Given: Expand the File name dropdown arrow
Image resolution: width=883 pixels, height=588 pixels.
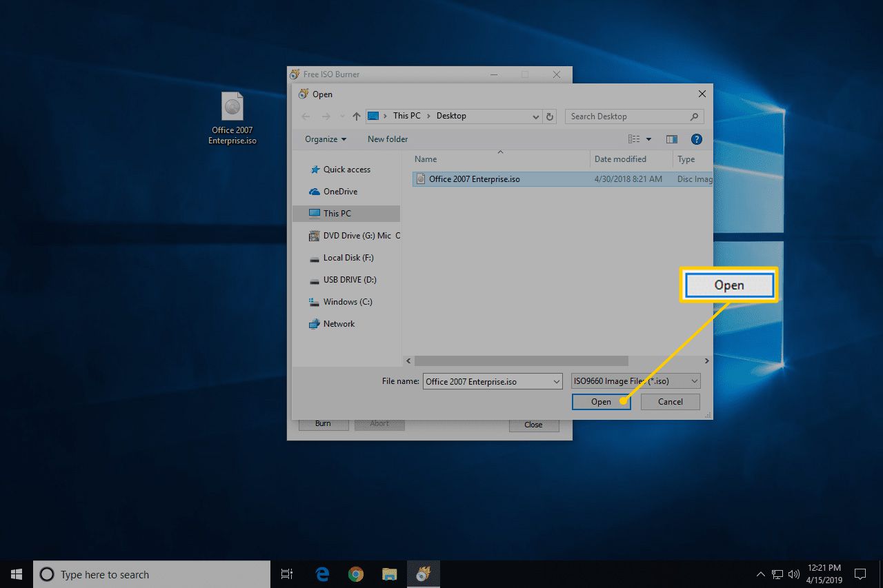Looking at the screenshot, I should (557, 381).
